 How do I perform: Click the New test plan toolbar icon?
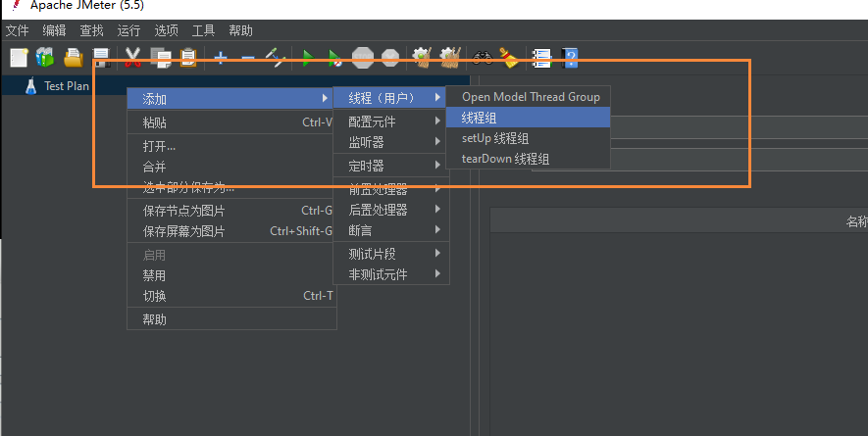(x=19, y=58)
